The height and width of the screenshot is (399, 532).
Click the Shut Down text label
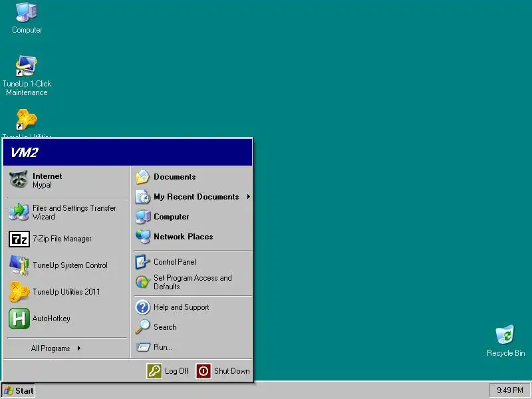coord(231,371)
